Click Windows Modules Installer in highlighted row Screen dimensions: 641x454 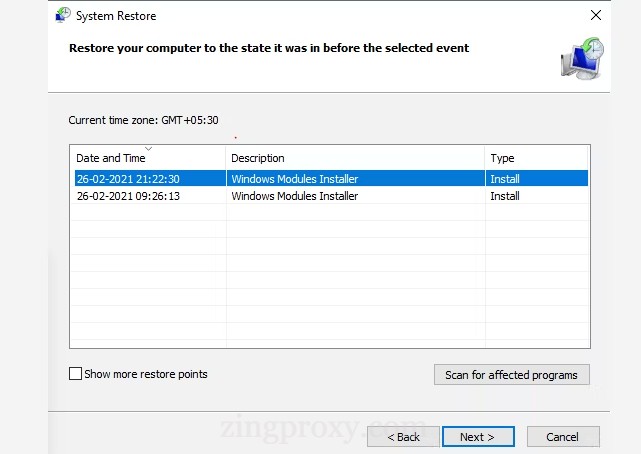pyautogui.click(x=294, y=179)
